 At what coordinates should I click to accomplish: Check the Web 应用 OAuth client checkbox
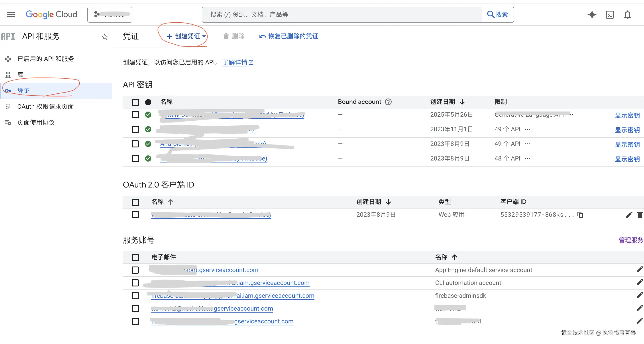[x=135, y=215]
